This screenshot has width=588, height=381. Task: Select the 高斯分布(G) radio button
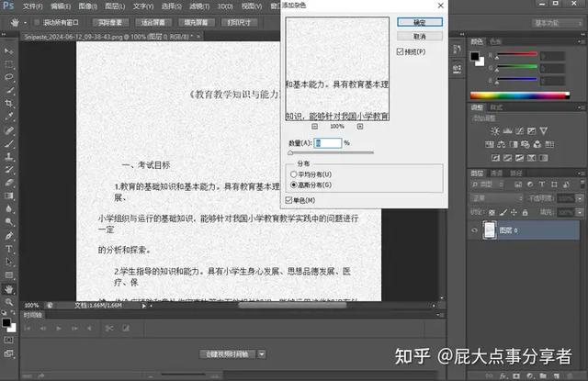tap(294, 185)
